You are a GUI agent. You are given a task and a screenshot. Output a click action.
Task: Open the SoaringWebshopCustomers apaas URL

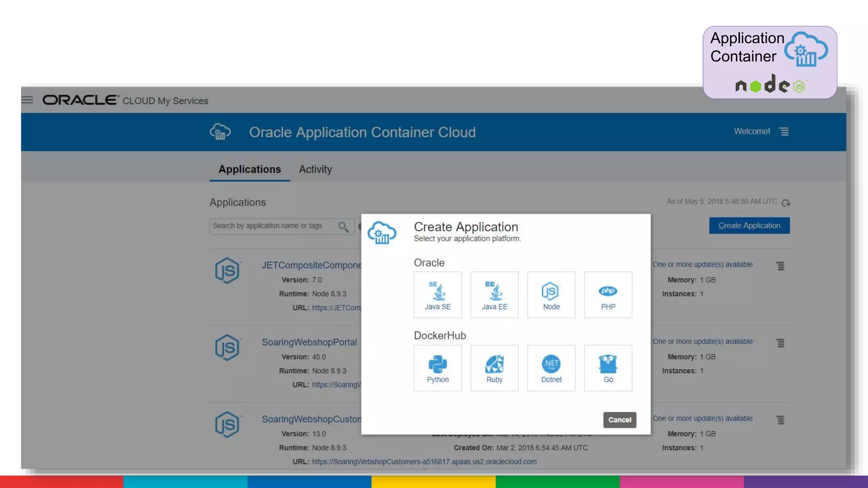tap(424, 462)
